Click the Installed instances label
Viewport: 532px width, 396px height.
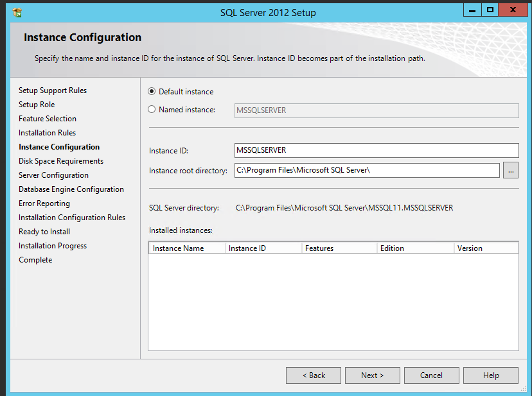point(181,230)
